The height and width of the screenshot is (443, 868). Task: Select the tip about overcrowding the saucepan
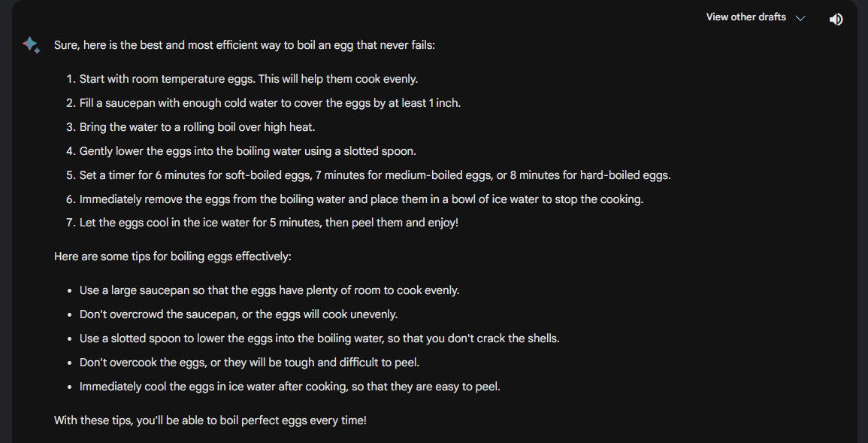(x=238, y=314)
